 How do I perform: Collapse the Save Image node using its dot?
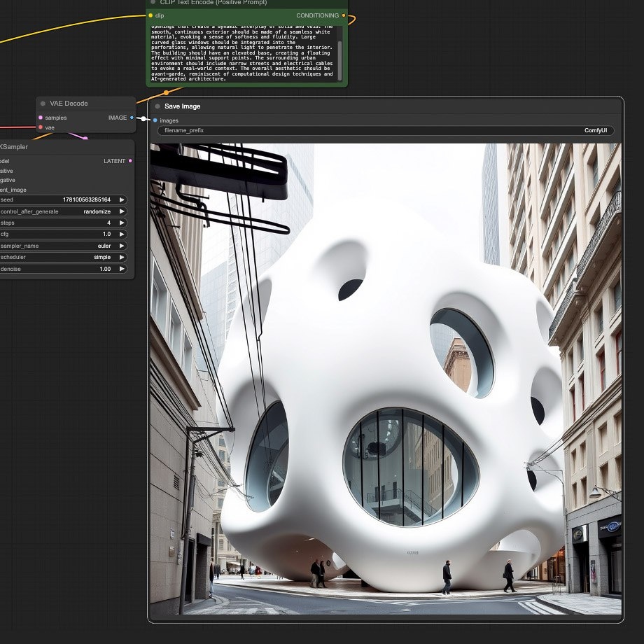157,106
